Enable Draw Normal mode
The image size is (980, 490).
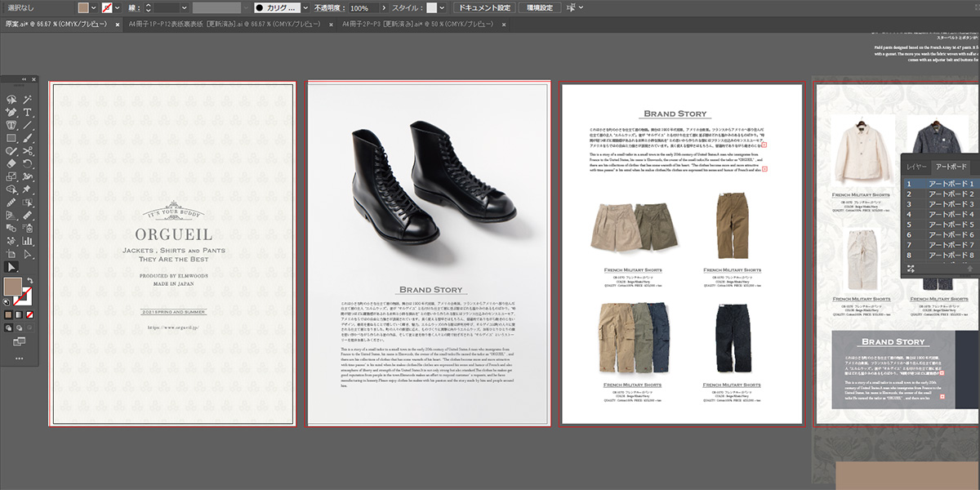pyautogui.click(x=8, y=328)
